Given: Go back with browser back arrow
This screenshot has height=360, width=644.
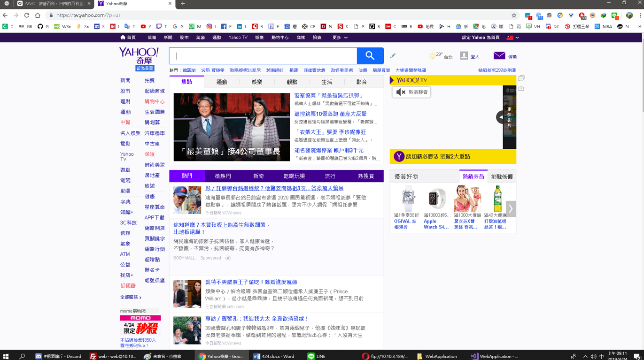Looking at the screenshot, I should [x=5, y=15].
